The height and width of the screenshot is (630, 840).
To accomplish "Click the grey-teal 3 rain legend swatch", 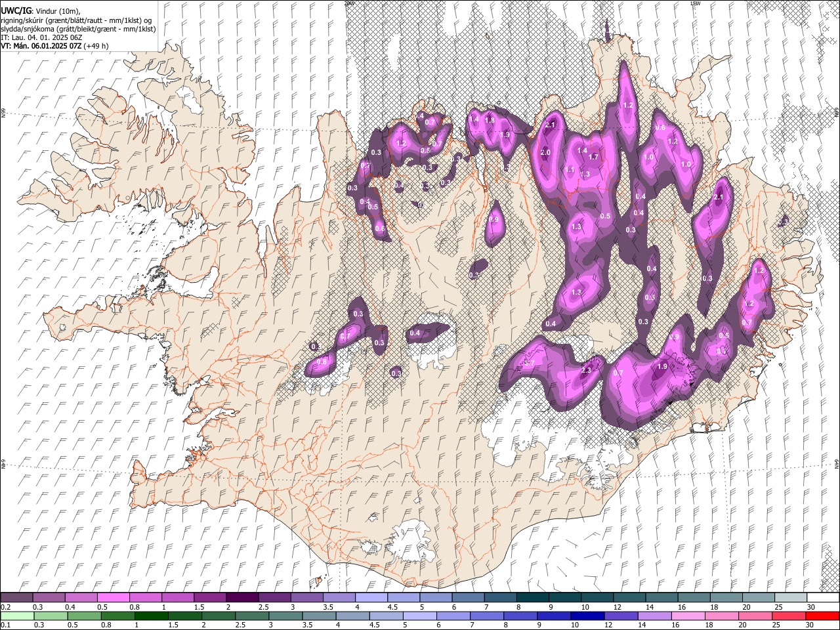I will point(285,616).
